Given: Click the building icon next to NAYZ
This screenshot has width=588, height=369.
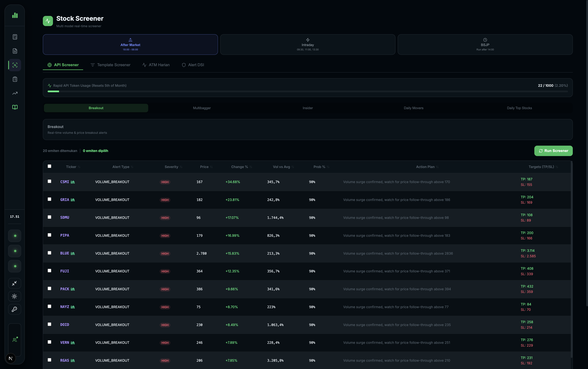Looking at the screenshot, I should coord(73,307).
